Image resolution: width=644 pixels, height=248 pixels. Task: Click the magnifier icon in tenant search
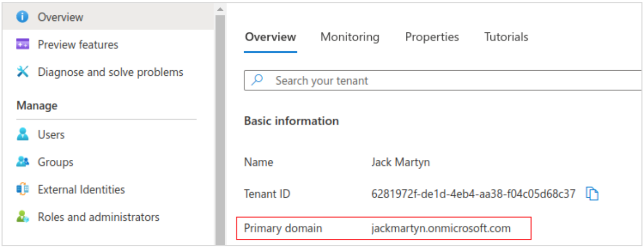(x=258, y=80)
